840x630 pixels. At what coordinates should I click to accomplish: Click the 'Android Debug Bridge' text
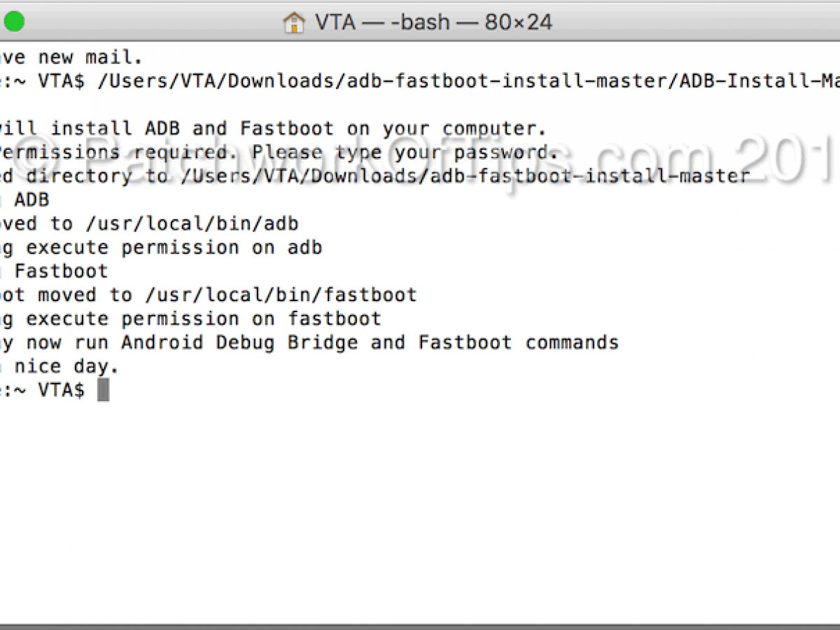(x=239, y=342)
